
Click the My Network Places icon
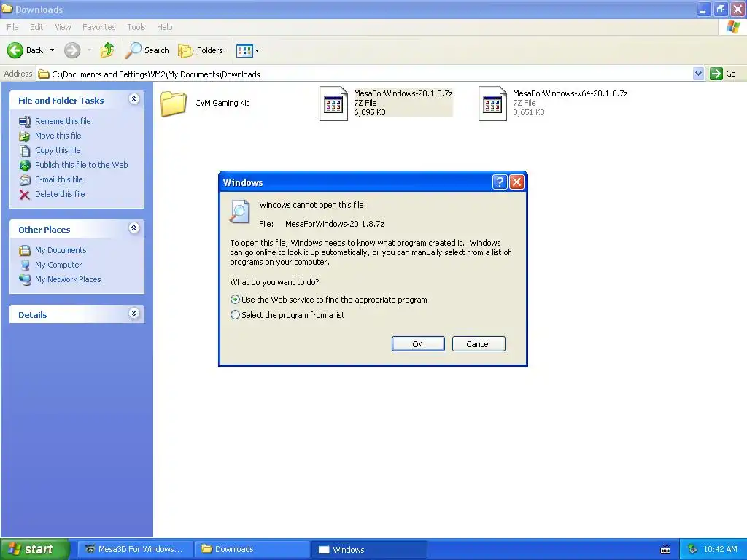(x=25, y=279)
